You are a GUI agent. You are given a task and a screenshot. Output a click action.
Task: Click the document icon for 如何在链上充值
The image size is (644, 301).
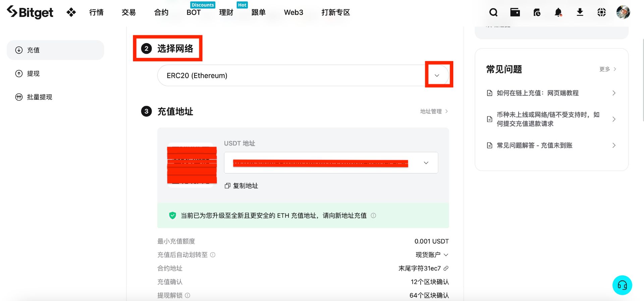[490, 93]
